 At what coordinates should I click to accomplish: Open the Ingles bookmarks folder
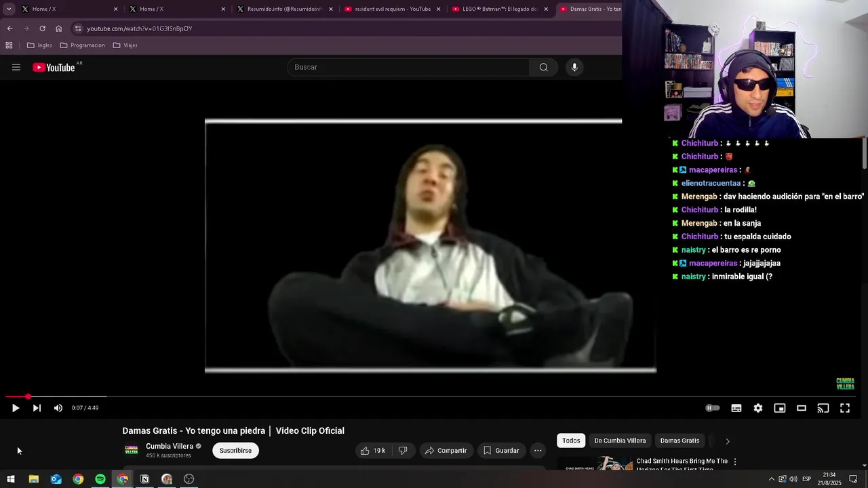pyautogui.click(x=39, y=45)
